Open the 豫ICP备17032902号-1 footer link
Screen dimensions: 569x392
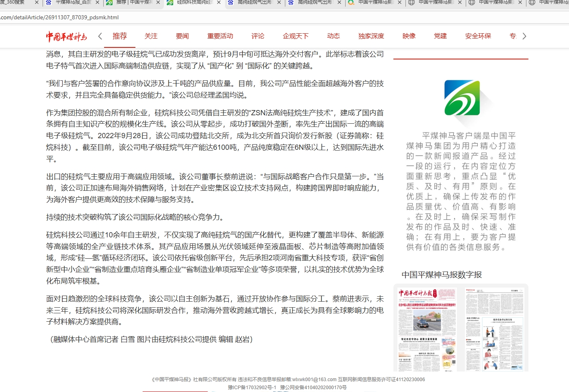pyautogui.click(x=252, y=388)
